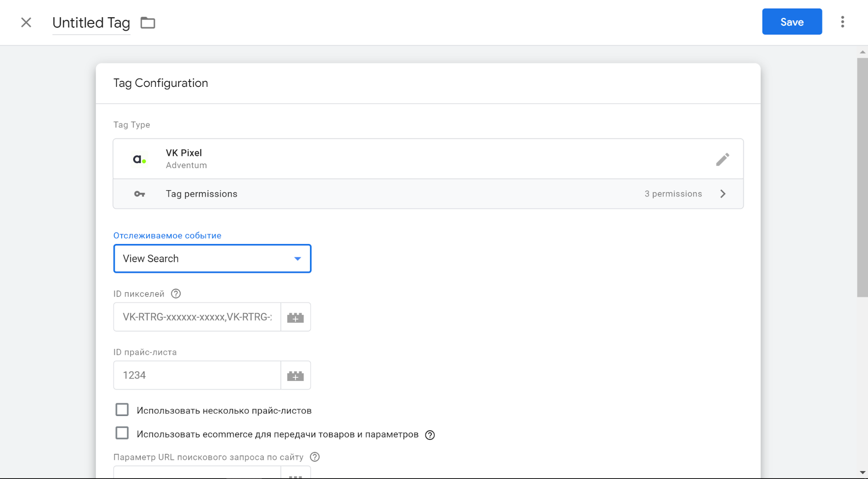
Task: Focus the ID пикселей input field
Action: (197, 317)
